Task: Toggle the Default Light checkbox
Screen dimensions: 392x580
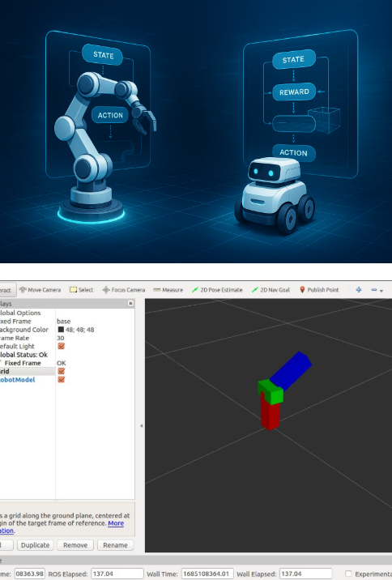Action: pos(62,346)
